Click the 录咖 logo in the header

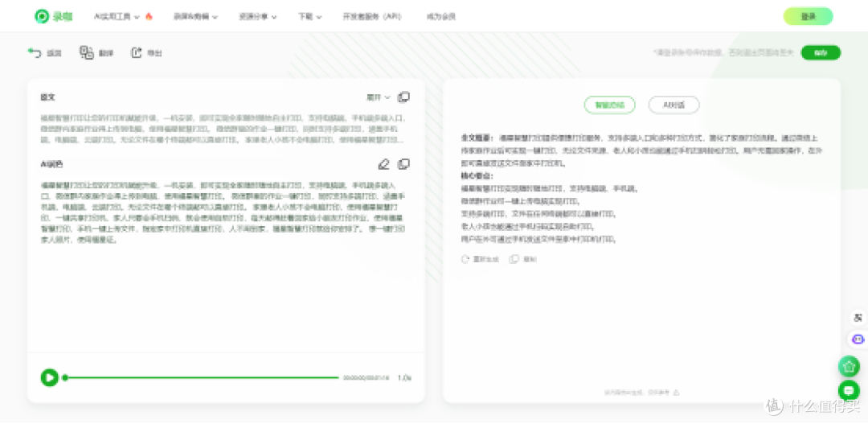[53, 17]
